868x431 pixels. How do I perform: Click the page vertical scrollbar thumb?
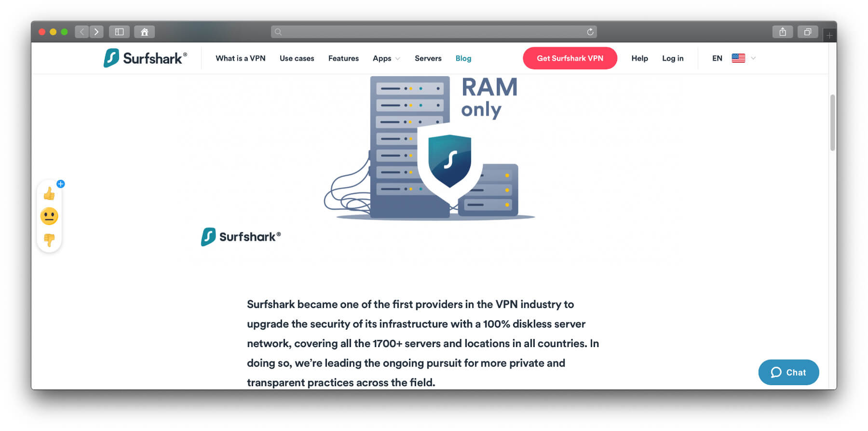point(832,122)
